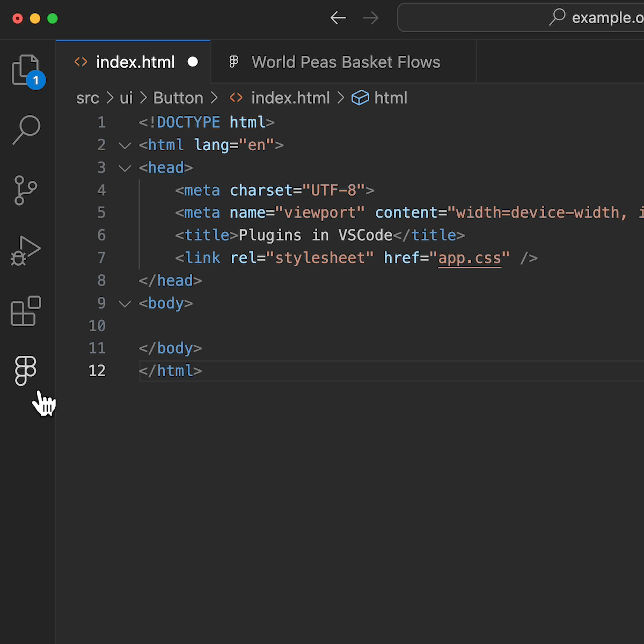Click the ui breadcrumb entry
644x644 pixels.
click(x=126, y=98)
